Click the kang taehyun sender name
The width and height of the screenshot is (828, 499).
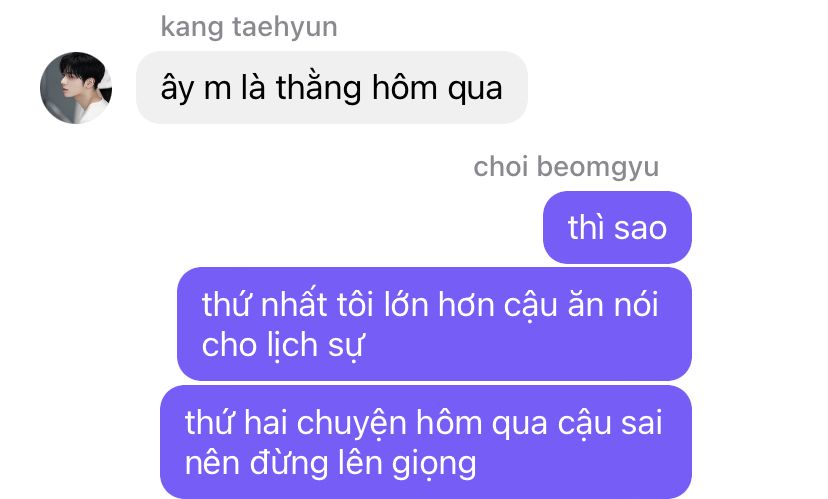pos(249,27)
